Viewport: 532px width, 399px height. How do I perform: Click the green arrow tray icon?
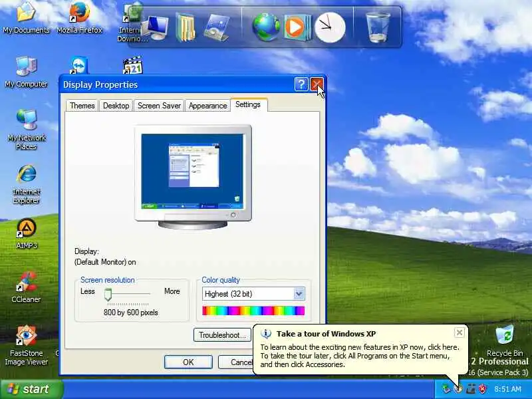pyautogui.click(x=446, y=388)
